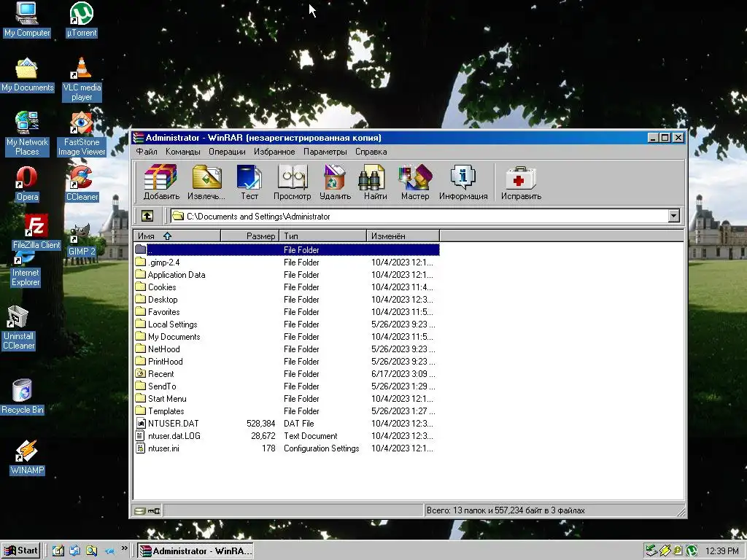Select the Internet Explorer desktop icon
The image size is (747, 560).
[x=26, y=270]
